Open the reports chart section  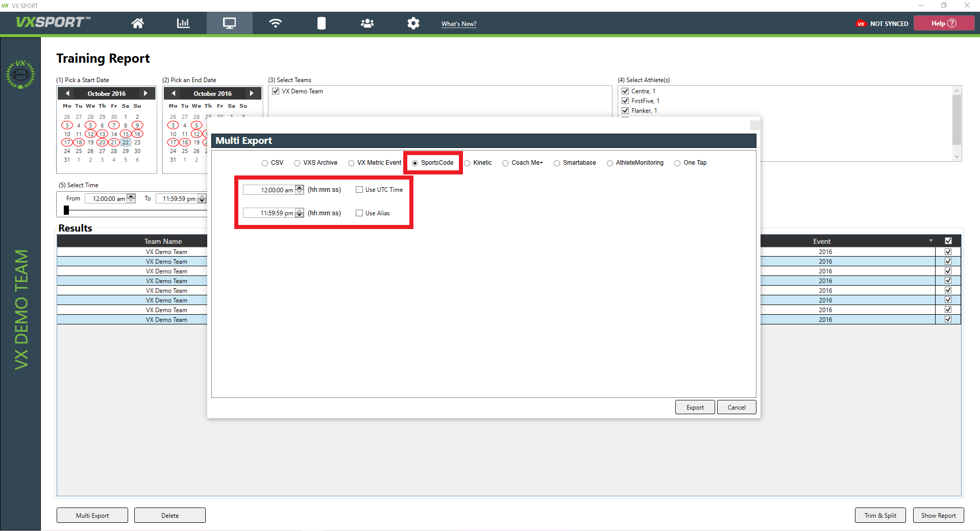[x=183, y=23]
